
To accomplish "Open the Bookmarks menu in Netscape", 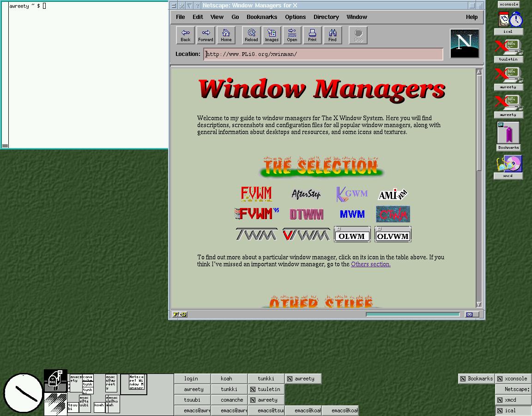I will point(262,17).
